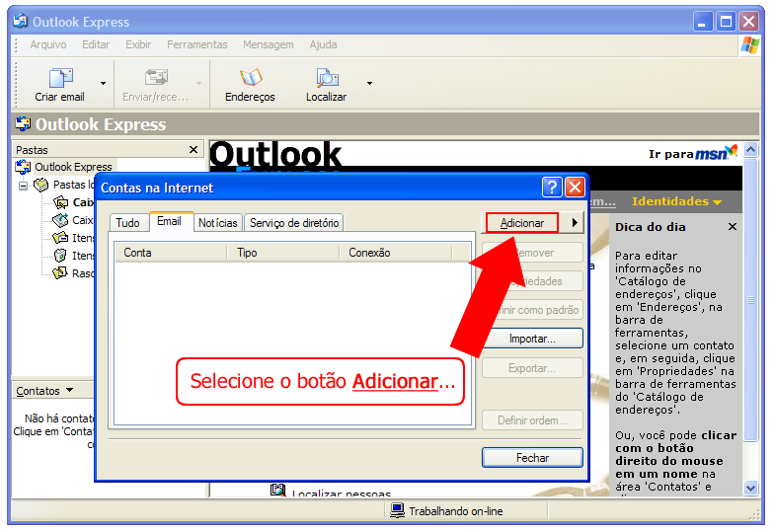Click the Outlook Express title bar icon
The image size is (774, 532).
pyautogui.click(x=20, y=22)
